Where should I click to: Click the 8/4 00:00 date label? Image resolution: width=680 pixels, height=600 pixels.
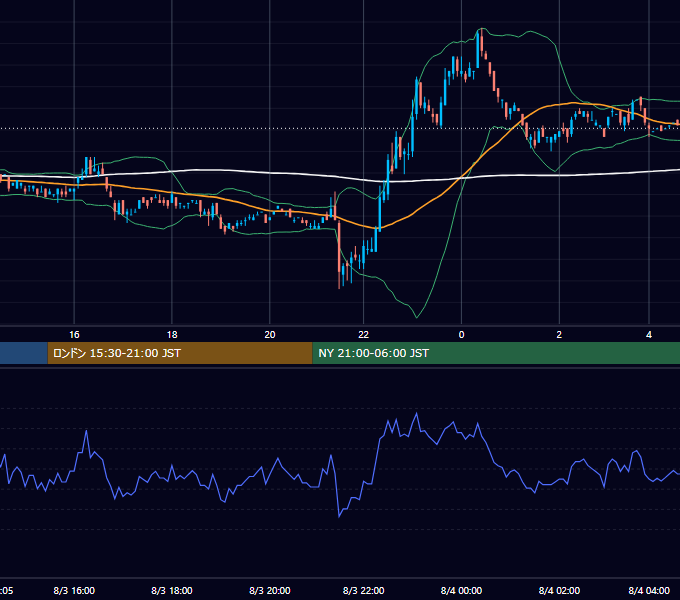coord(461,590)
